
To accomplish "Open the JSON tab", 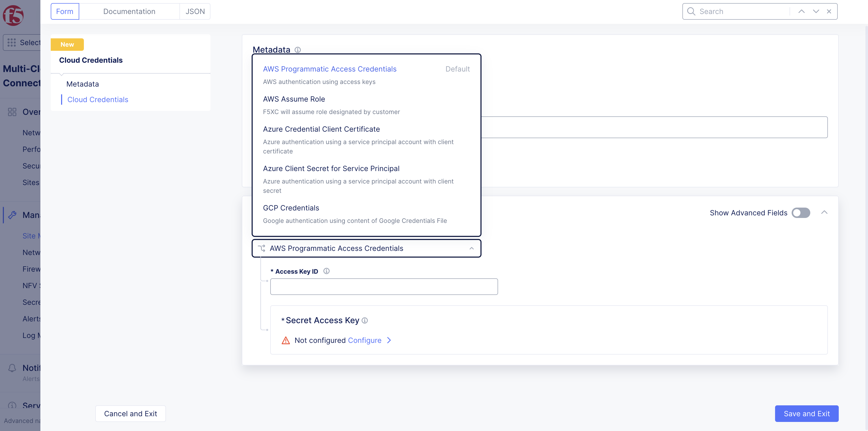I will [x=195, y=11].
